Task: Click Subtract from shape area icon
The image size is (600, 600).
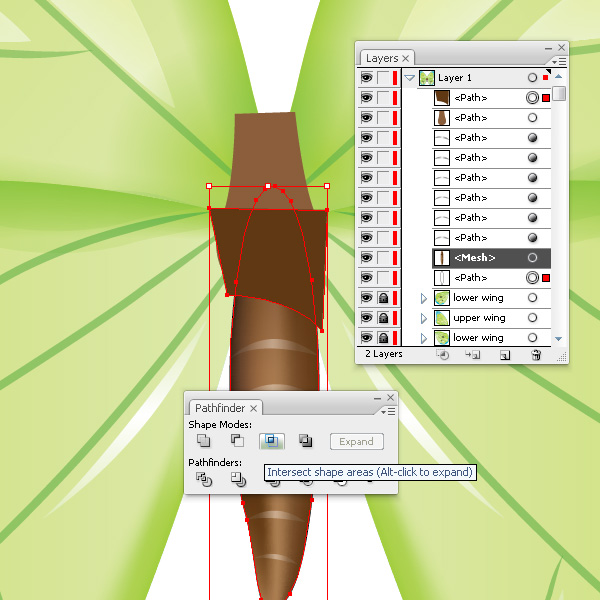Action: tap(237, 441)
